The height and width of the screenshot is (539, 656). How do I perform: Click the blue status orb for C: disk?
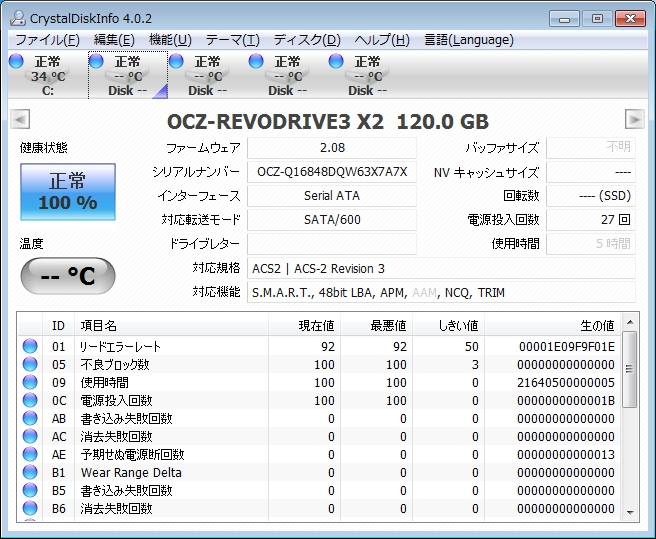(16, 61)
